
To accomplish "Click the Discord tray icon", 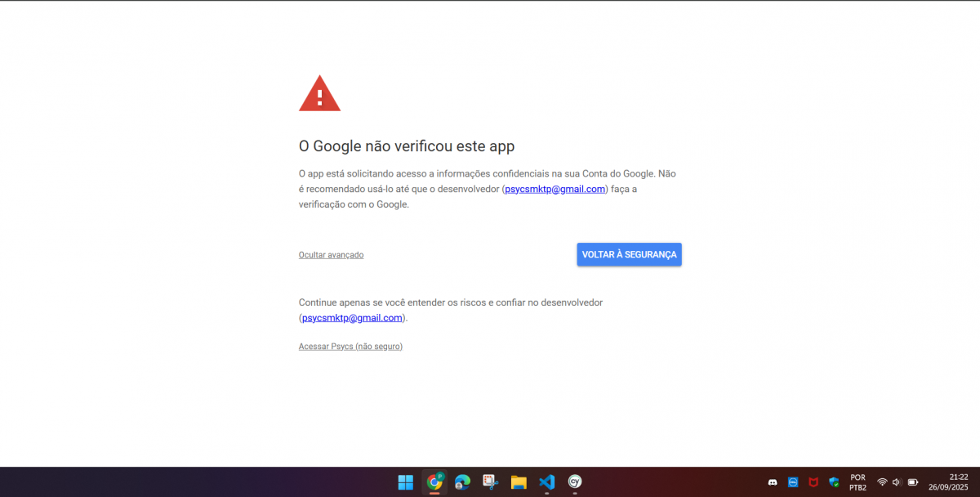I will 773,482.
